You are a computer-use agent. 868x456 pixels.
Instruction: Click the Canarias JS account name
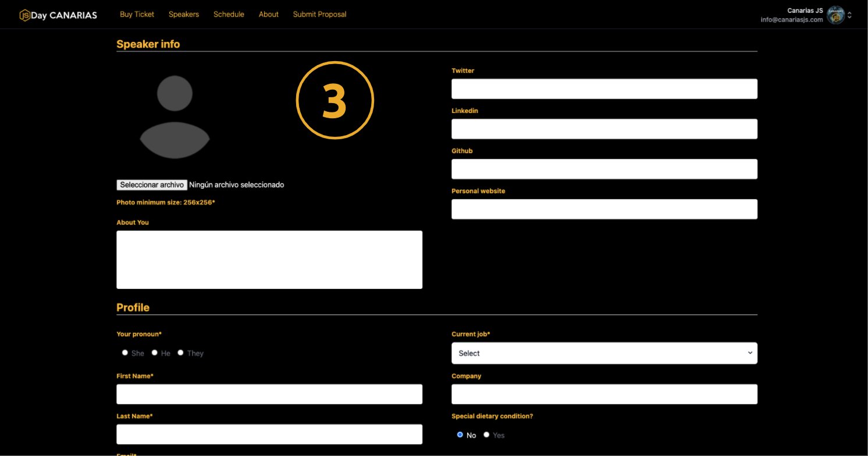point(805,10)
